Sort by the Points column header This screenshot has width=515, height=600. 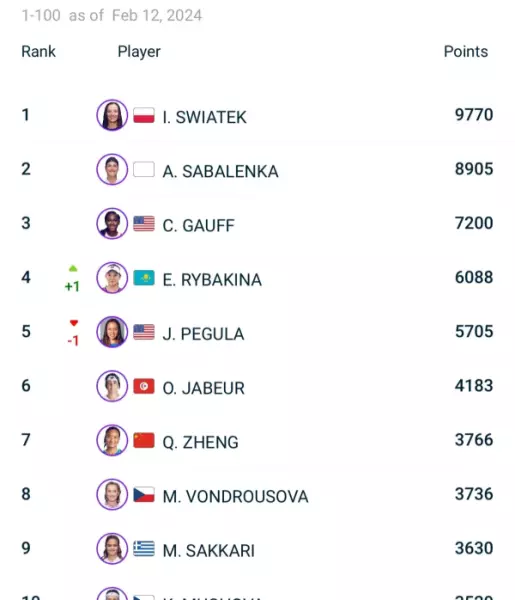tap(466, 52)
